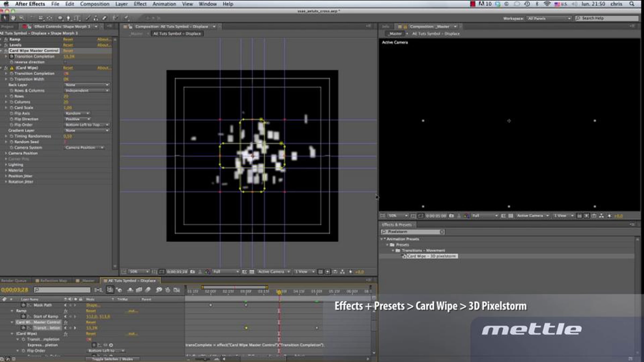
Task: Click the snapshot camera icon in viewer
Action: tap(192, 272)
